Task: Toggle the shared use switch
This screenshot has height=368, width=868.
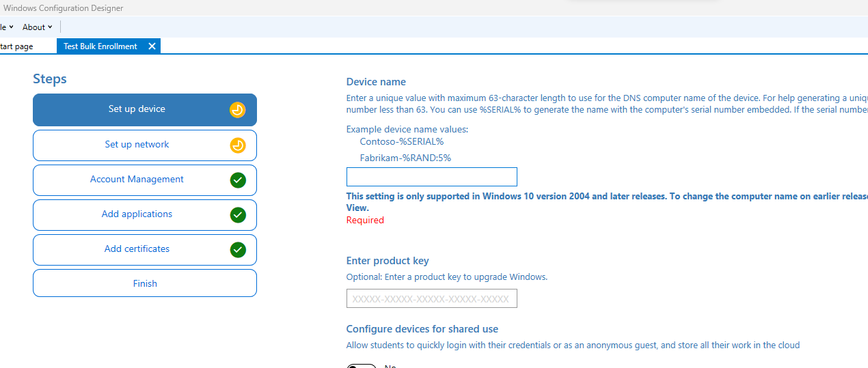Action: point(361,366)
